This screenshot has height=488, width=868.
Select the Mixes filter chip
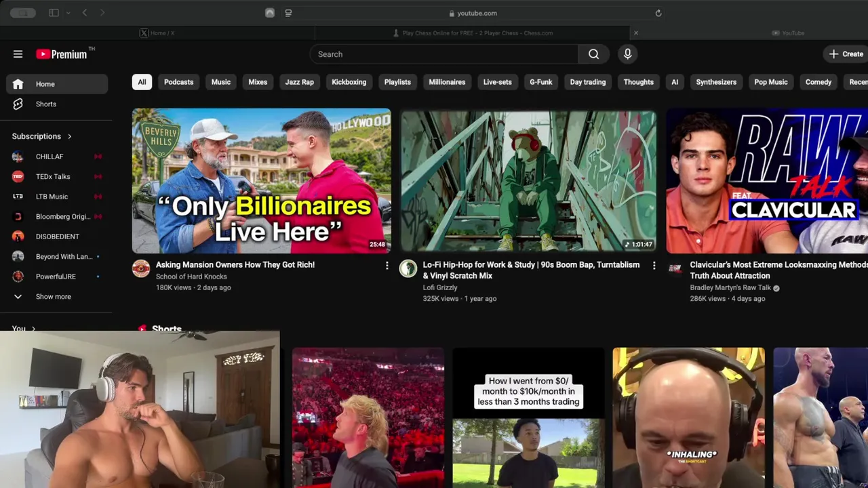click(258, 82)
